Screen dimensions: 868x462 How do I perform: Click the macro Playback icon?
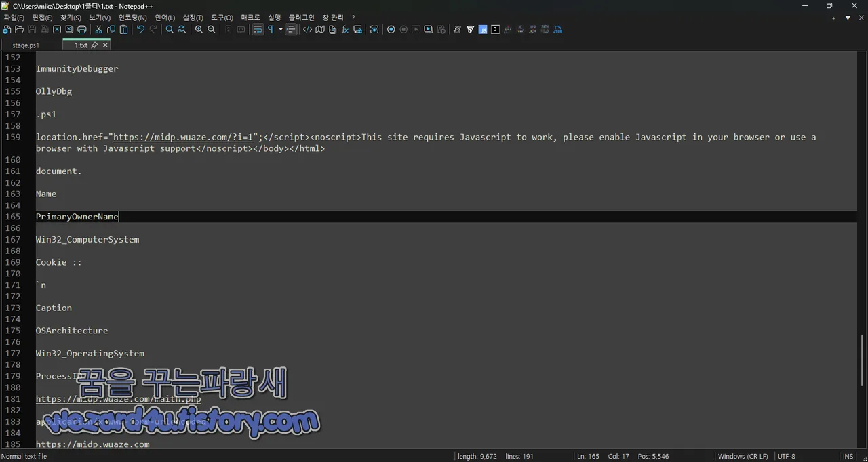pos(416,30)
